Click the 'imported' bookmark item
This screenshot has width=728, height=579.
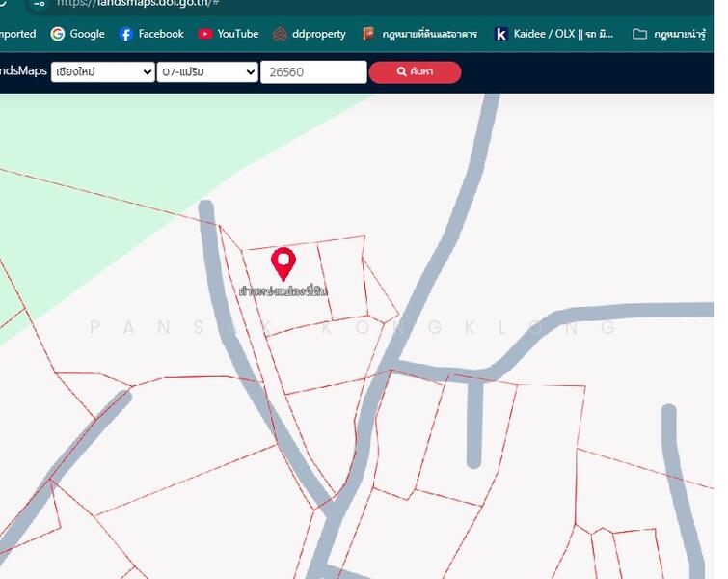pyautogui.click(x=17, y=34)
